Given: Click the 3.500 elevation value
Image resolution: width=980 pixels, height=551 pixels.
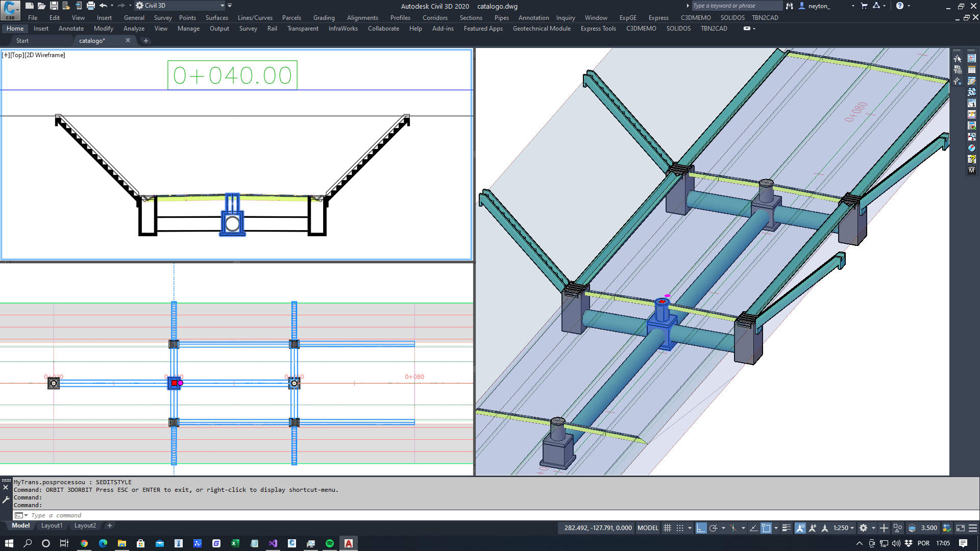Looking at the screenshot, I should (x=929, y=528).
